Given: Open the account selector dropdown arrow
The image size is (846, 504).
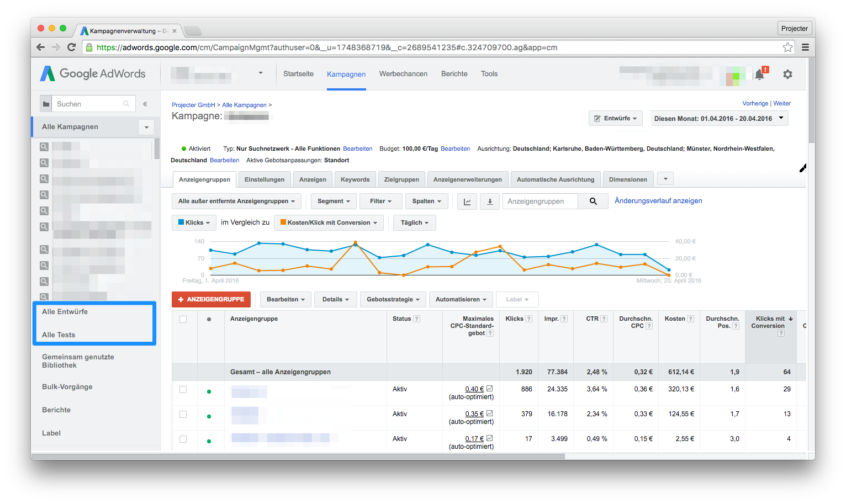Looking at the screenshot, I should click(x=261, y=73).
